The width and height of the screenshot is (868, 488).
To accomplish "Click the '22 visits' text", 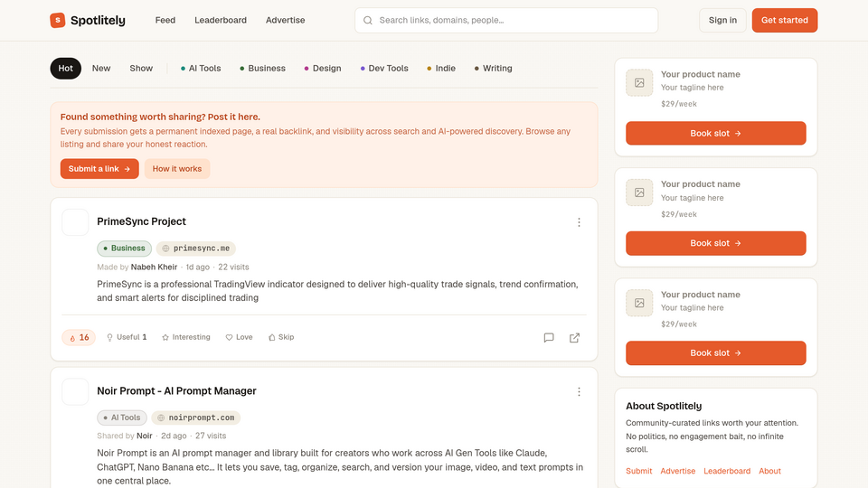I will [x=233, y=267].
